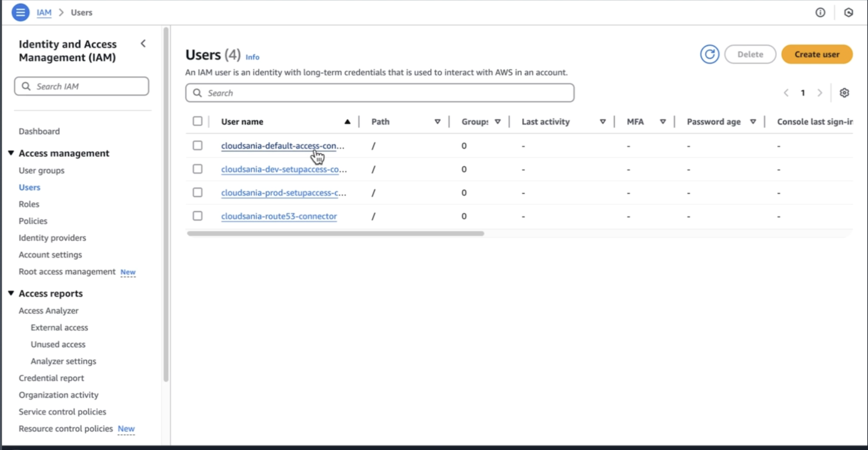
Task: Open Roles in the sidebar
Action: 29,204
